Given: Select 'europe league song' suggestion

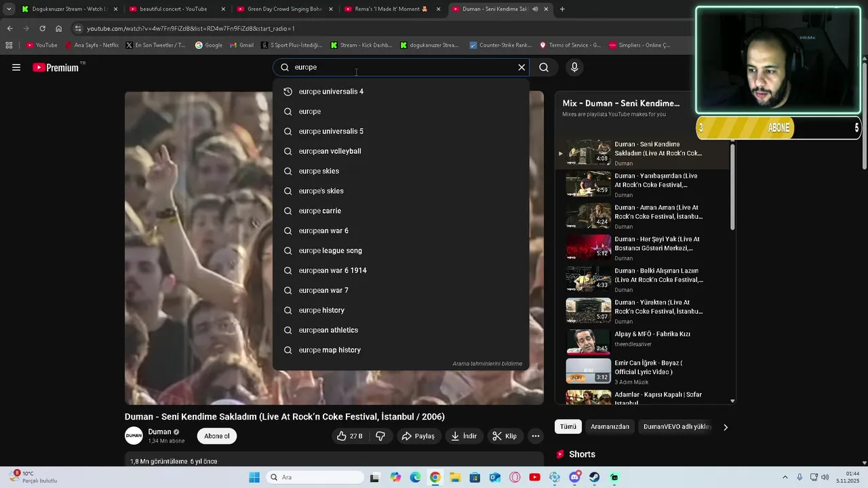Looking at the screenshot, I should point(401,251).
